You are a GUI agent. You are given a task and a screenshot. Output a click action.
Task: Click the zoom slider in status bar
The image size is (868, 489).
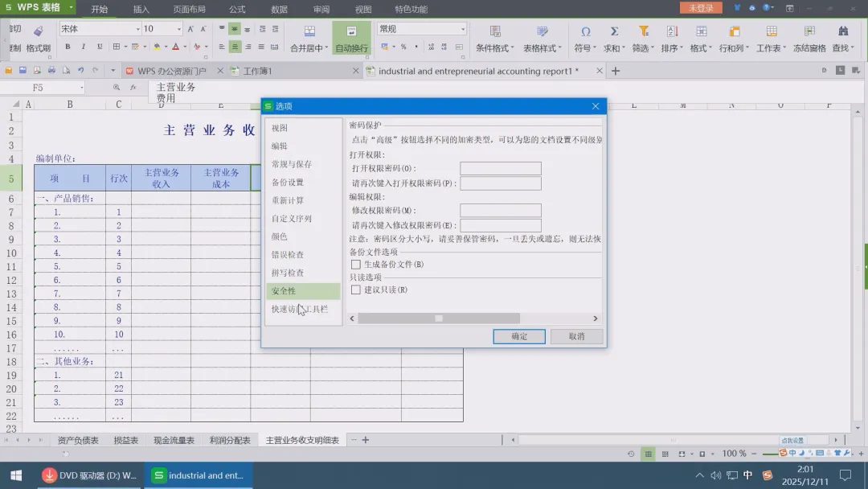(x=771, y=454)
